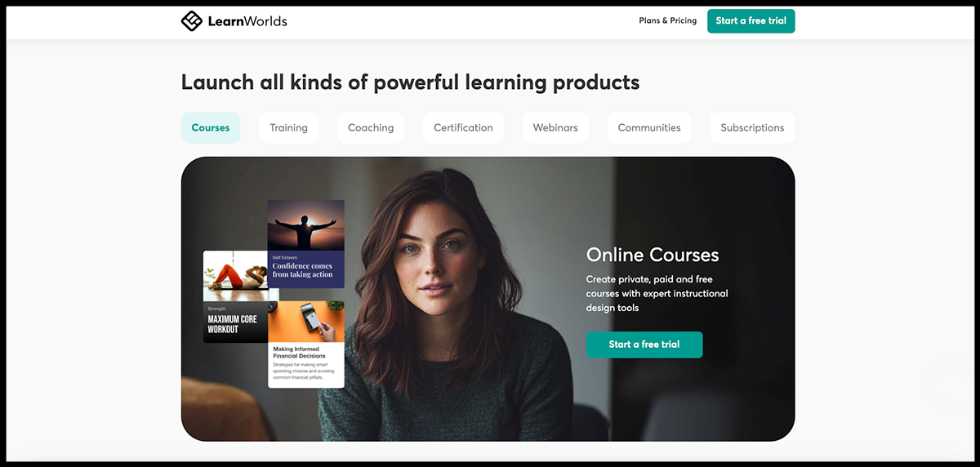The height and width of the screenshot is (467, 980).
Task: Select the Certification tab
Action: point(463,127)
